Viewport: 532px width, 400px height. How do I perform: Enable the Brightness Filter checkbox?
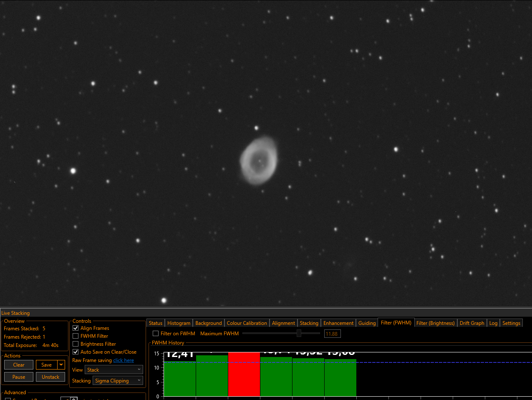coord(76,344)
